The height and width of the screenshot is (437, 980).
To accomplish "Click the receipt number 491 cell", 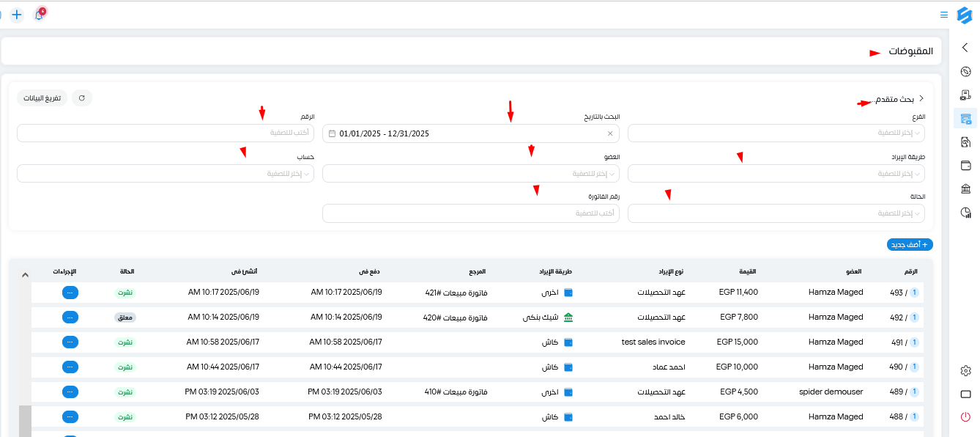I will (905, 342).
